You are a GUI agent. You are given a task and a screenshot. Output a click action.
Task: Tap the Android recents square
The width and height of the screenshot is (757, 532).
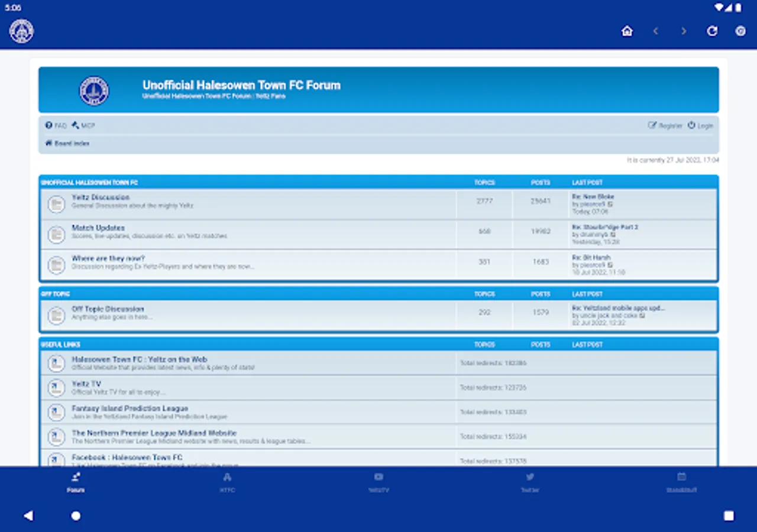pyautogui.click(x=729, y=515)
